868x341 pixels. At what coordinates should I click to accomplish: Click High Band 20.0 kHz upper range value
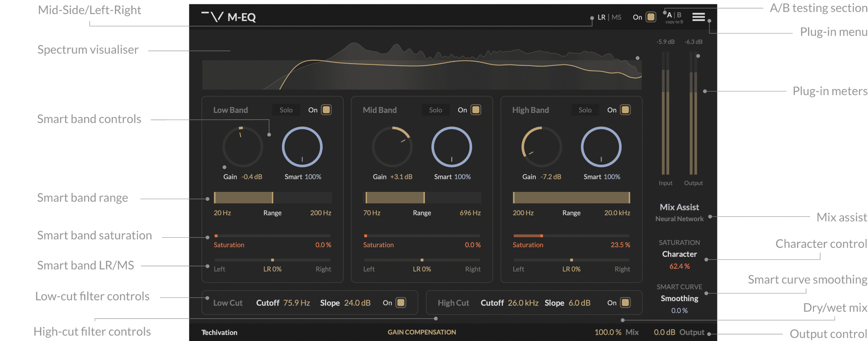[x=617, y=213]
